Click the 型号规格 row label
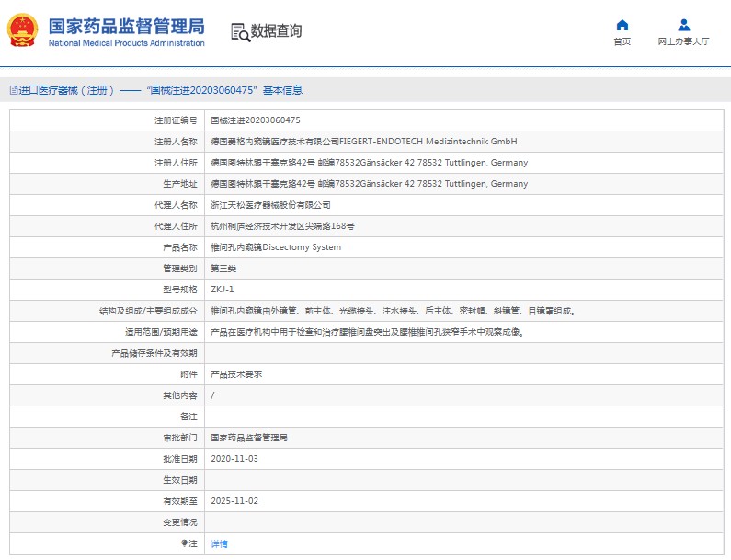The width and height of the screenshot is (731, 560). 180,290
